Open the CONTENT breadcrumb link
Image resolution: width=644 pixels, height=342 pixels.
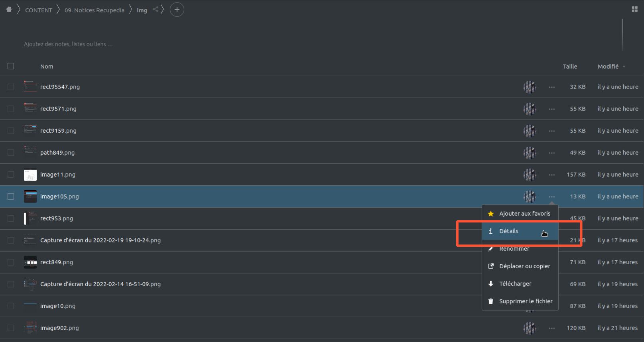tap(39, 10)
